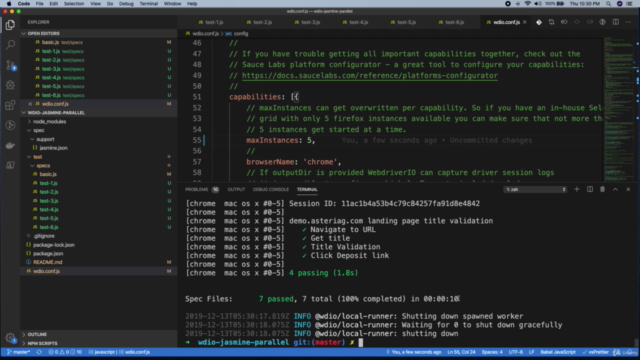Collapse the test folder
The width and height of the screenshot is (640, 360).
pos(38,157)
